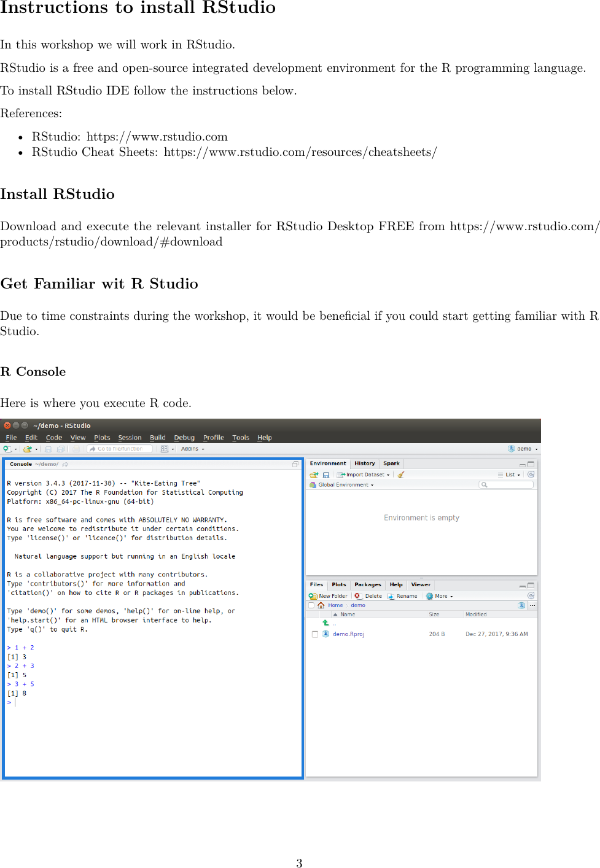Click the workspace panes grid icon
The image size is (600, 868).
[x=164, y=449]
